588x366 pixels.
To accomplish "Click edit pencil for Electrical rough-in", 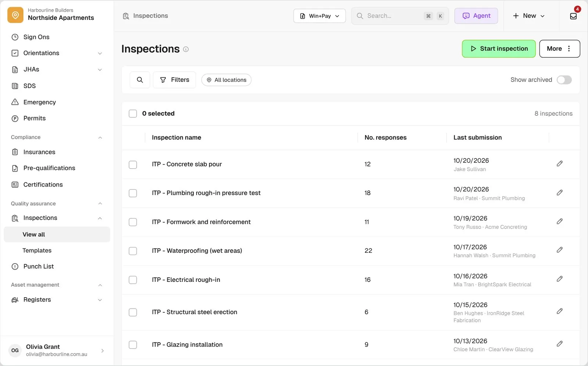I will (559, 279).
